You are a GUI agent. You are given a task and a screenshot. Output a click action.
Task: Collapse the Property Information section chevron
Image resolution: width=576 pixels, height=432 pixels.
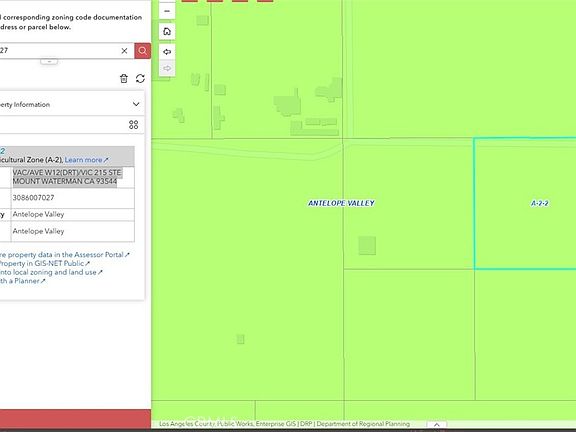tap(136, 104)
